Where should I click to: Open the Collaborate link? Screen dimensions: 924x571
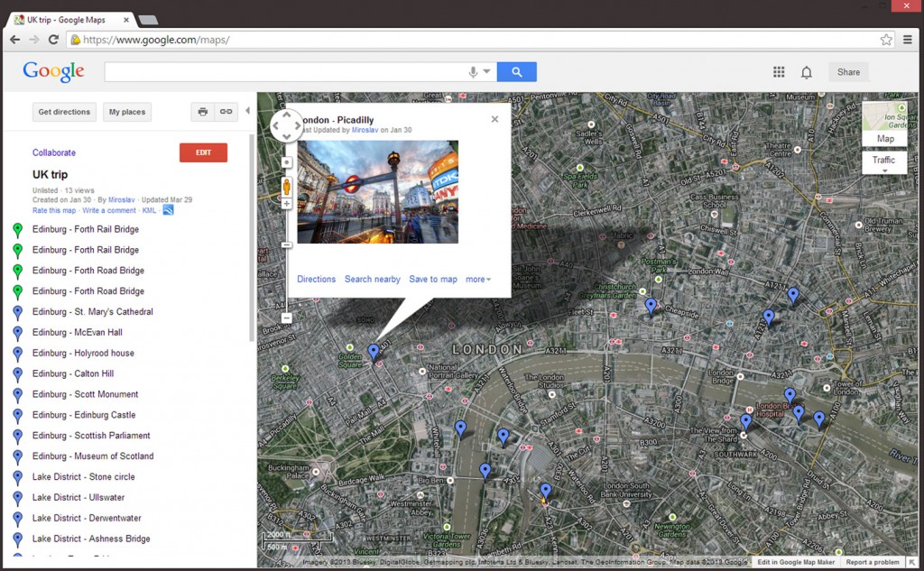(54, 152)
